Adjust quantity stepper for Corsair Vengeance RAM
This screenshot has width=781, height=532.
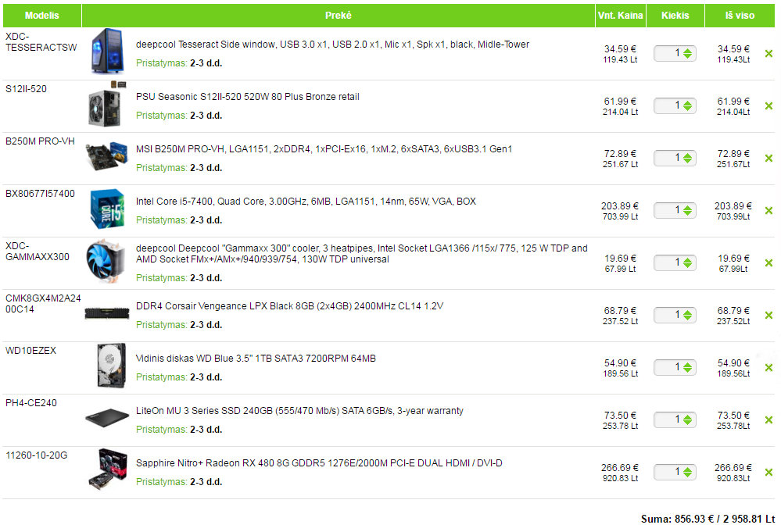coord(687,315)
